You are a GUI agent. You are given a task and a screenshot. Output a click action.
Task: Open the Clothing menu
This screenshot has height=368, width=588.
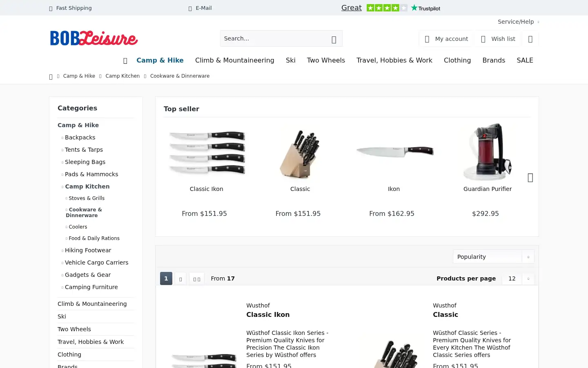(x=457, y=60)
